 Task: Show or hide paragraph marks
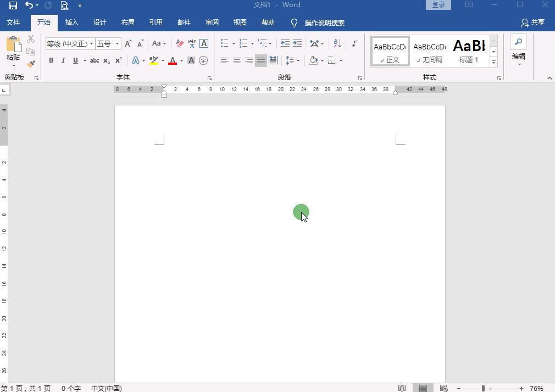pyautogui.click(x=354, y=43)
